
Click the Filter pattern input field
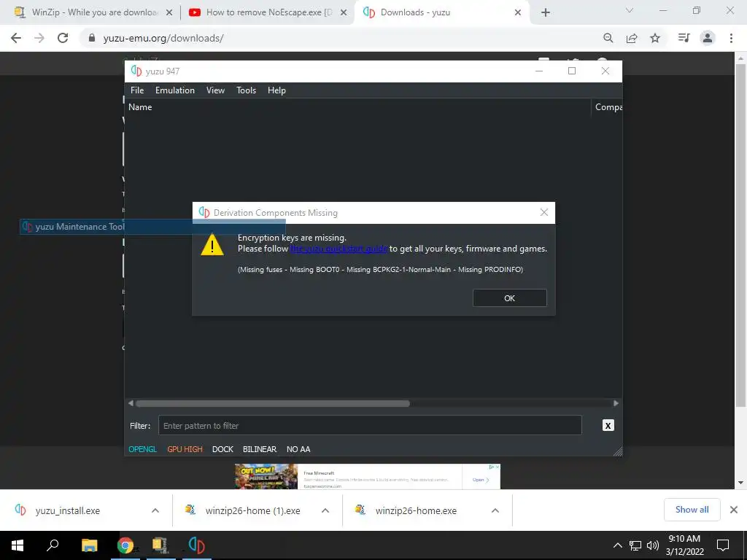point(370,425)
